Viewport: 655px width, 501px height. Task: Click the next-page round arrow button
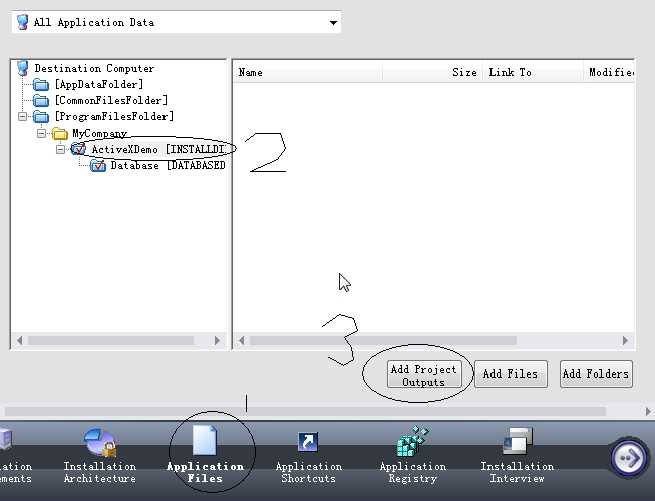(629, 458)
